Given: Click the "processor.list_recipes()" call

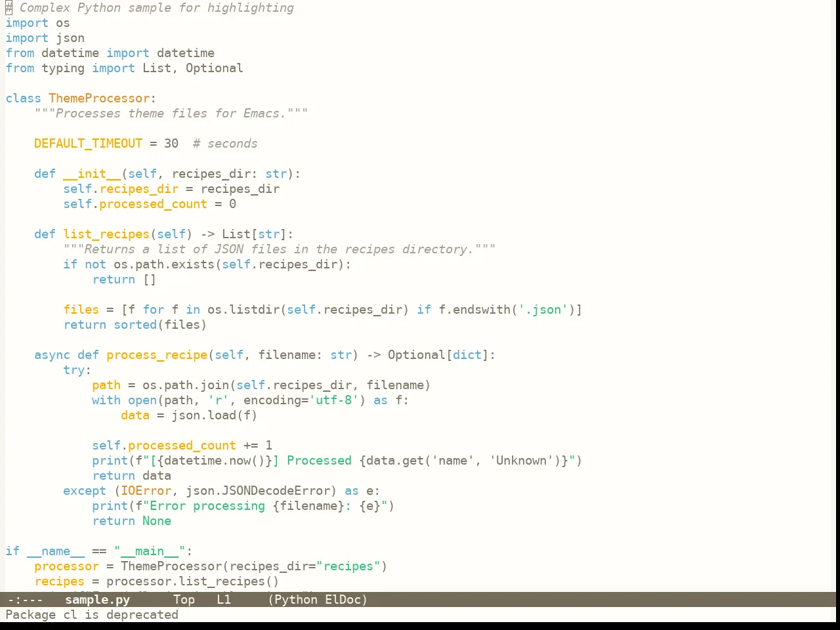Looking at the screenshot, I should [193, 581].
